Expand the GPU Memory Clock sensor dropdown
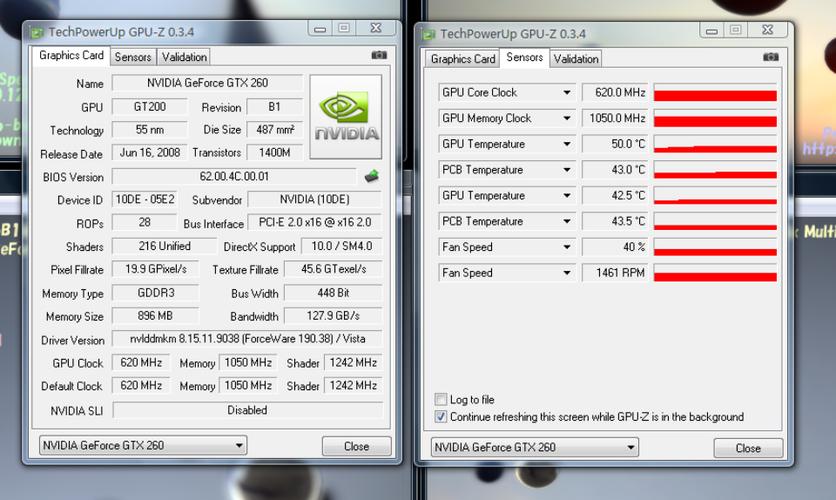 pyautogui.click(x=566, y=119)
